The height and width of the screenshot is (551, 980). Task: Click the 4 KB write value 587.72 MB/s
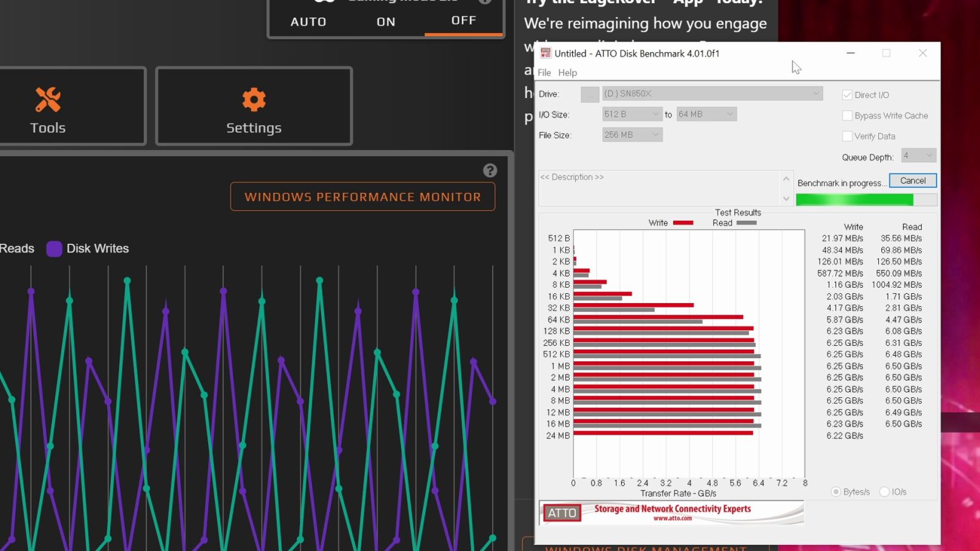(x=840, y=274)
